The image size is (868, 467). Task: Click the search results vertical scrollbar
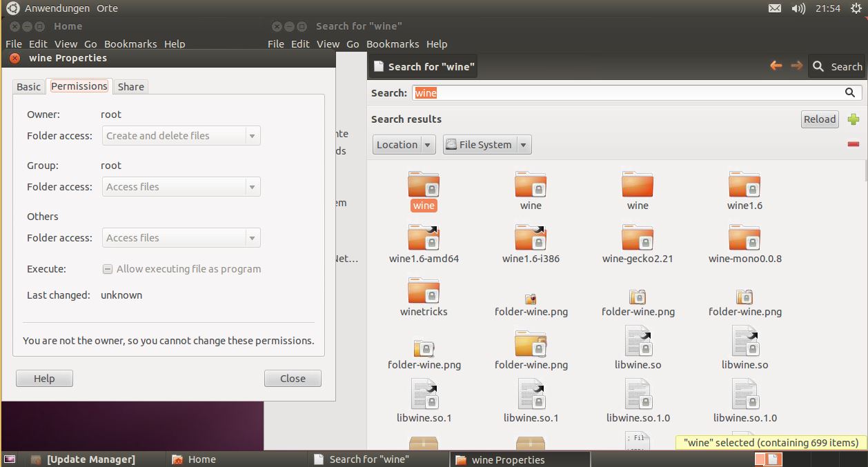click(x=865, y=170)
